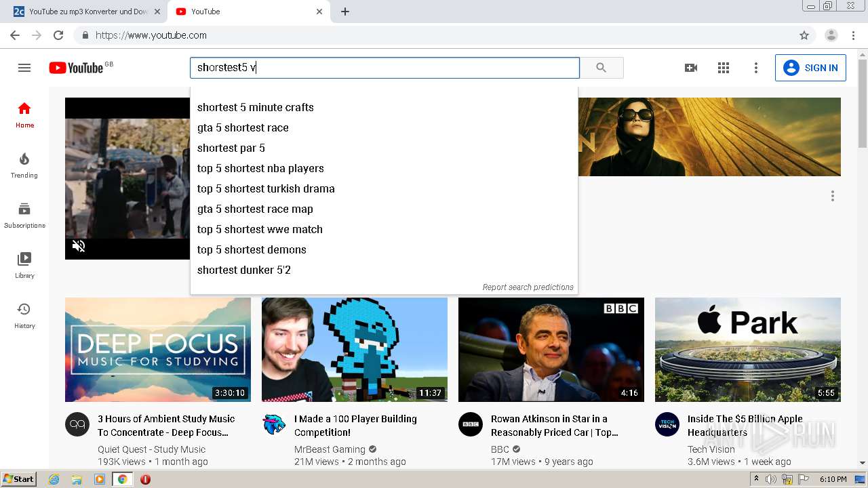Open Apple Park video thumbnail
The width and height of the screenshot is (868, 488).
pos(748,350)
